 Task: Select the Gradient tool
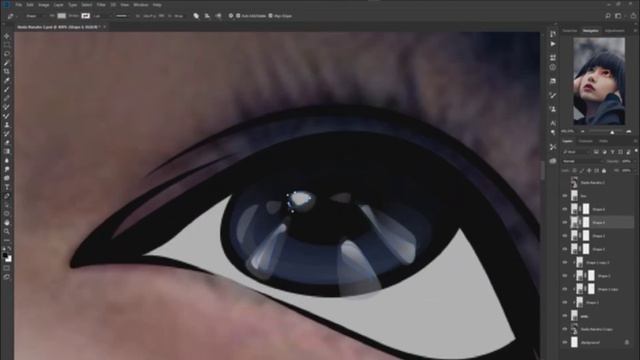click(7, 151)
